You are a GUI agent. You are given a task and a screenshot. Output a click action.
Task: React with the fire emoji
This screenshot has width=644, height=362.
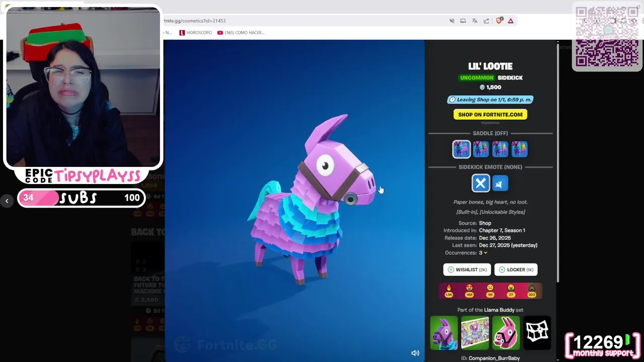click(x=449, y=291)
